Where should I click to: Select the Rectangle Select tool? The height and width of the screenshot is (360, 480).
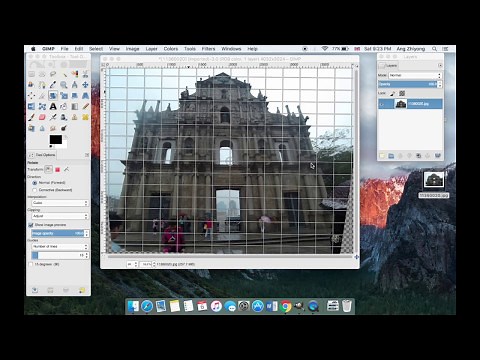pyautogui.click(x=31, y=74)
